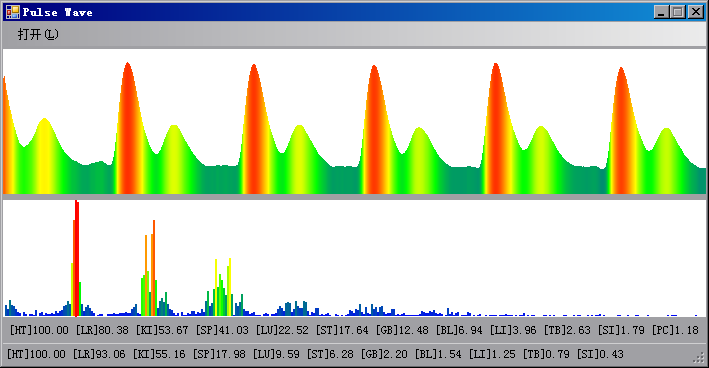Click [LR]93.06 in second status row

click(x=99, y=354)
